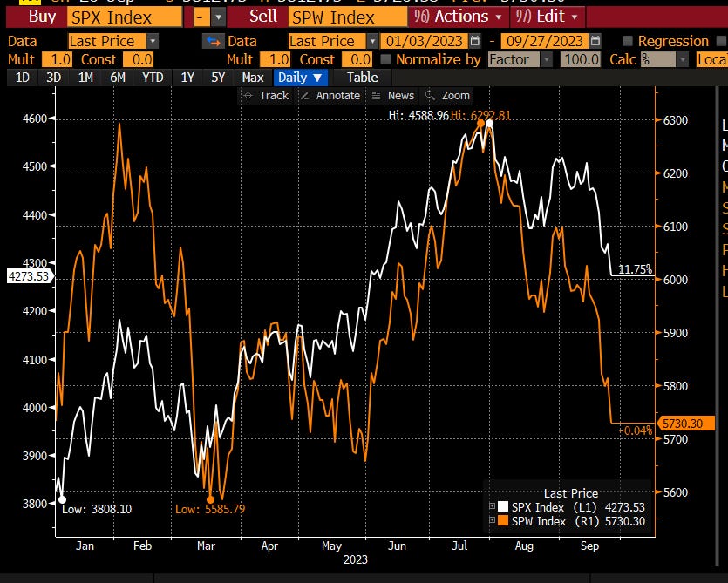728x583 pixels.
Task: Open the start date calendar icon
Action: (474, 41)
